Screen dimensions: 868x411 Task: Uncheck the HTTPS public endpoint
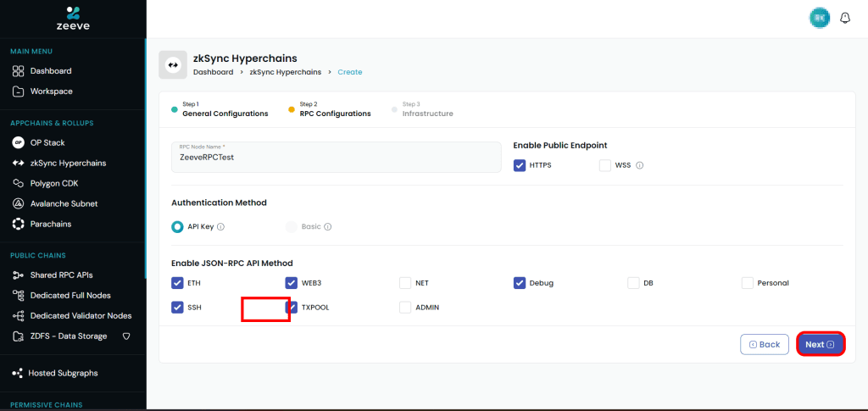pos(520,165)
